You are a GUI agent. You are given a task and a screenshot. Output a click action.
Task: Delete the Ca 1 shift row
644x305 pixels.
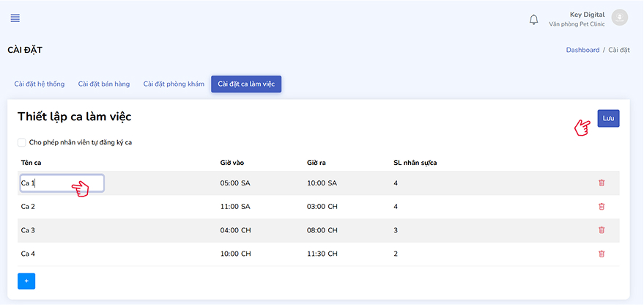[x=602, y=183]
